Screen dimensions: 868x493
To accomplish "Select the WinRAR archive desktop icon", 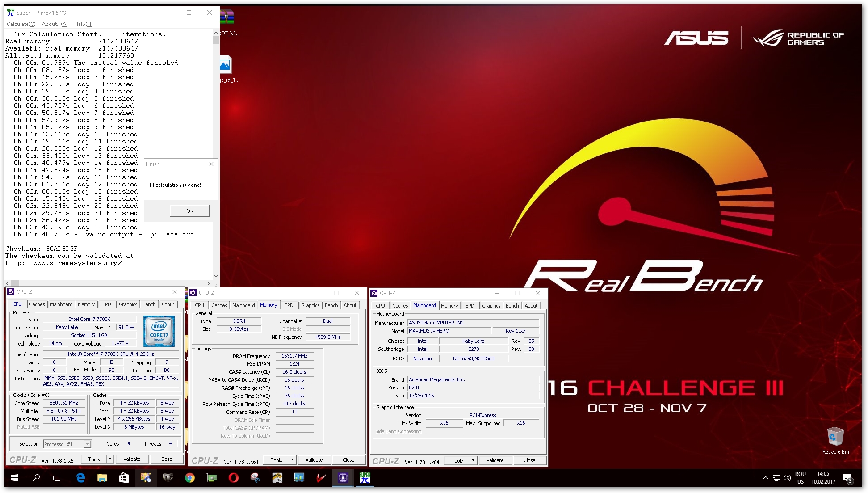I will pyautogui.click(x=227, y=21).
